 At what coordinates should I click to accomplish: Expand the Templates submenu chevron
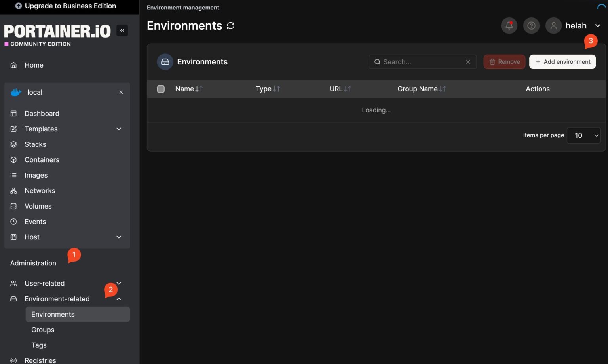point(119,129)
